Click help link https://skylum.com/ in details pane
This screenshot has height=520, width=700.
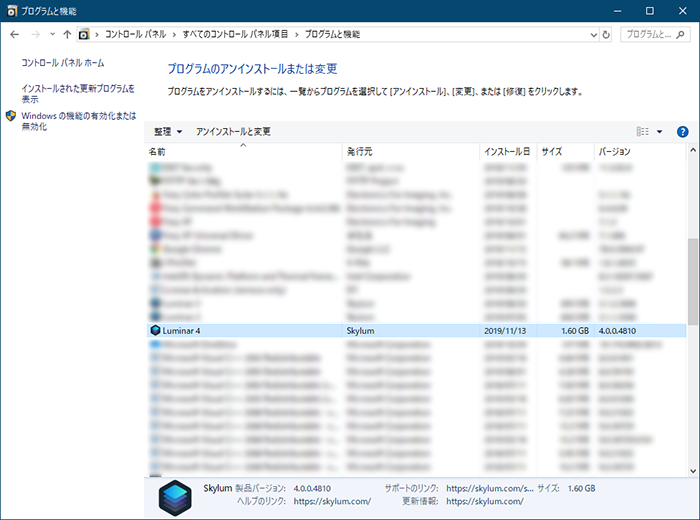[x=332, y=501]
